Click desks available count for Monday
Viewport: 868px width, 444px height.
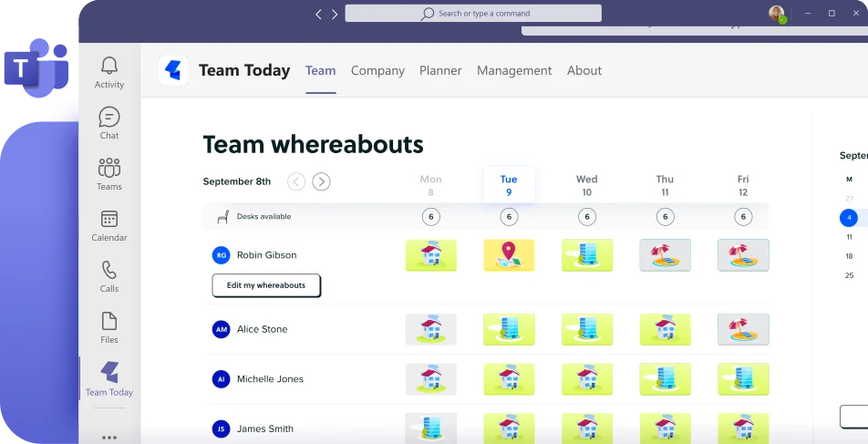coord(430,217)
